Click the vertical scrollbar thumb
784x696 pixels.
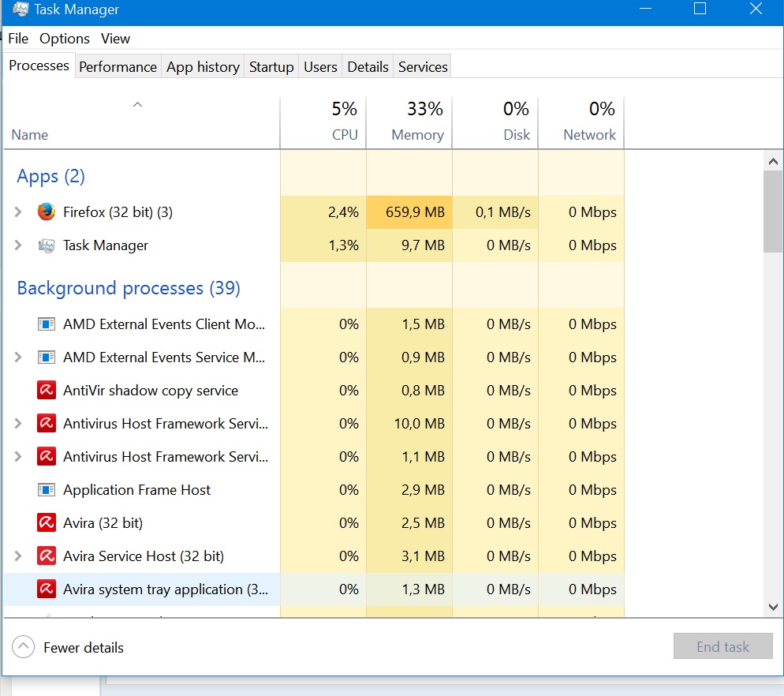coord(773,211)
